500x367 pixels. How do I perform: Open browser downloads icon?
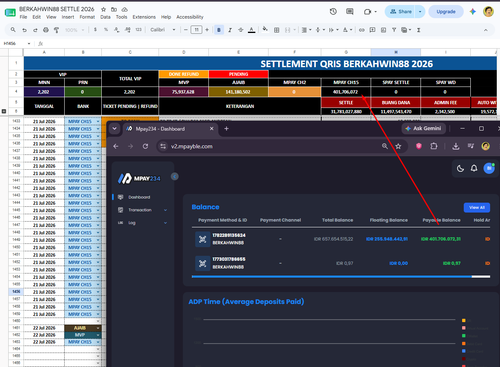pyautogui.click(x=456, y=146)
